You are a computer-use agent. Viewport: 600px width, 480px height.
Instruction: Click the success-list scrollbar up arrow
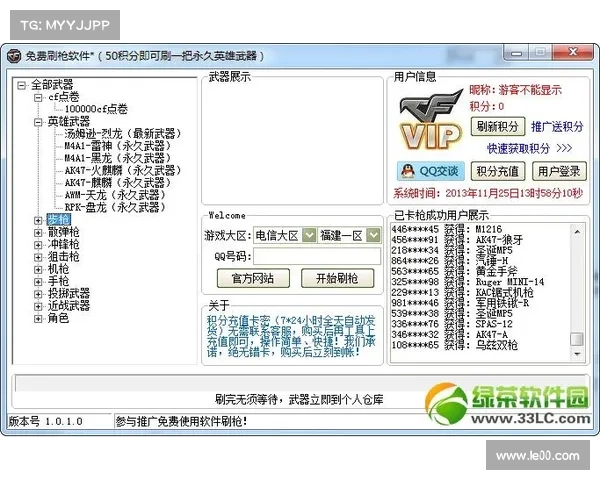(x=577, y=232)
